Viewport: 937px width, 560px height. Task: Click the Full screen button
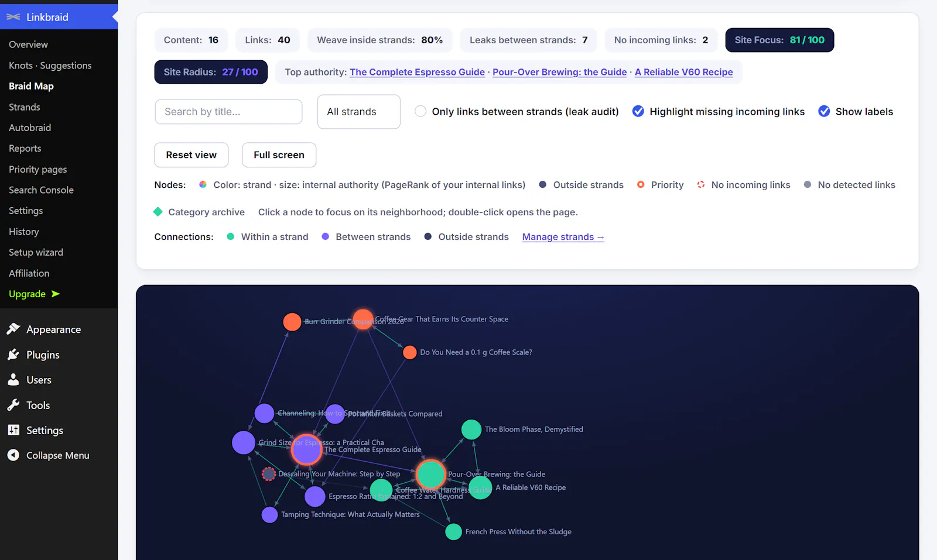[x=279, y=155]
